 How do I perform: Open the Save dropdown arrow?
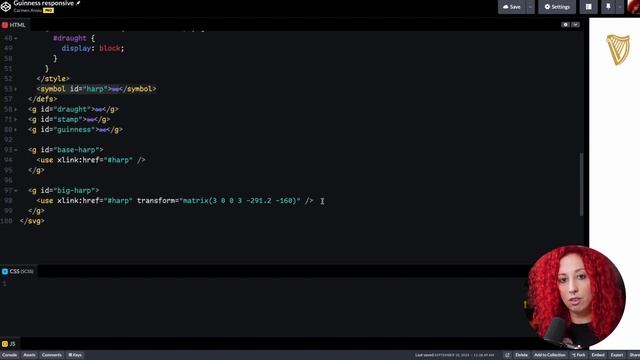point(530,7)
